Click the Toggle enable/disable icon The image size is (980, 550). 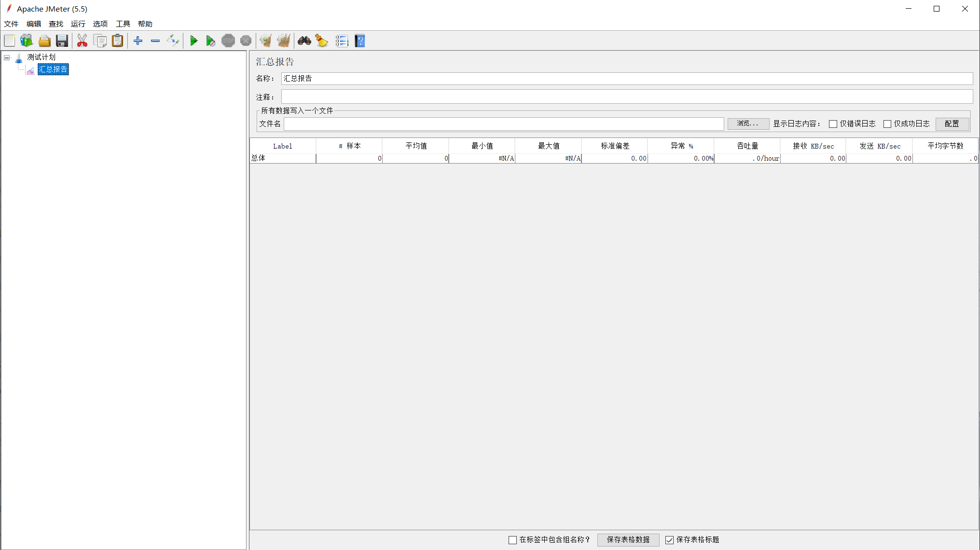173,41
